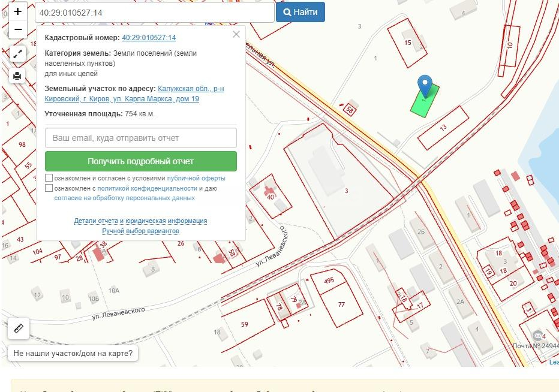
Task: Open the ruler measurement tool
Action: point(18,328)
